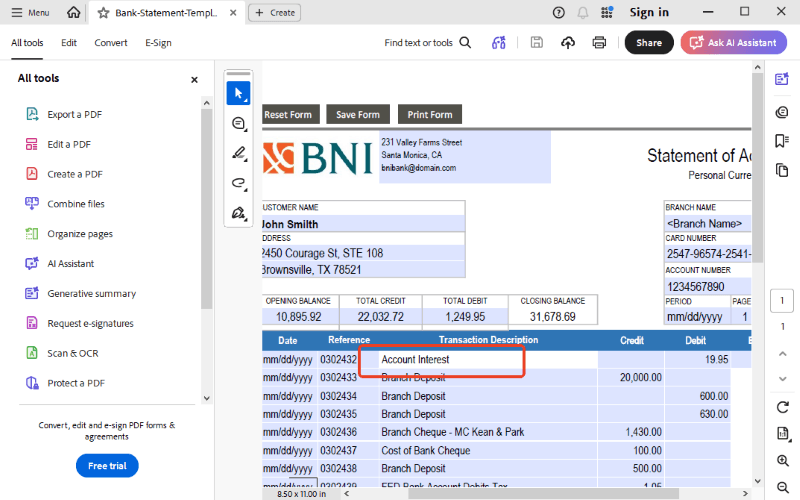Click Sign in

649,12
